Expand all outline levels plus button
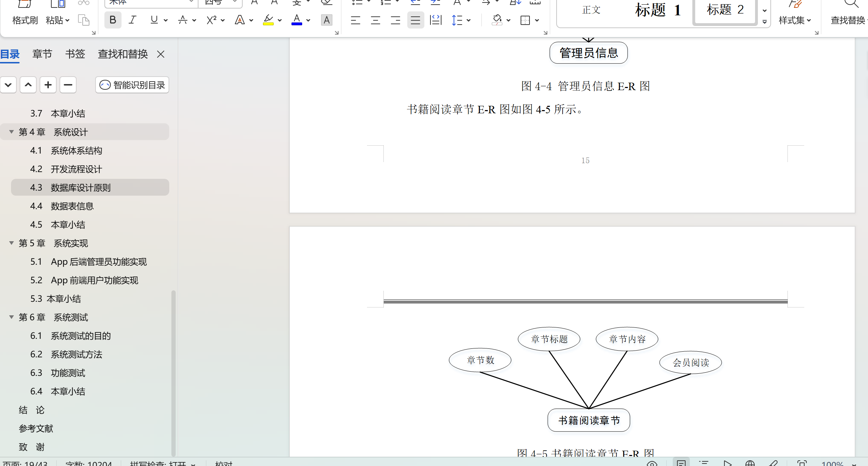868x466 pixels. coord(48,85)
